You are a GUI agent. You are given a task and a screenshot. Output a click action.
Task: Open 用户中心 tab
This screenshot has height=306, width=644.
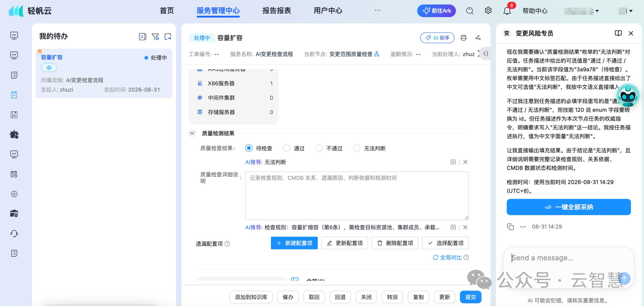coord(328,11)
